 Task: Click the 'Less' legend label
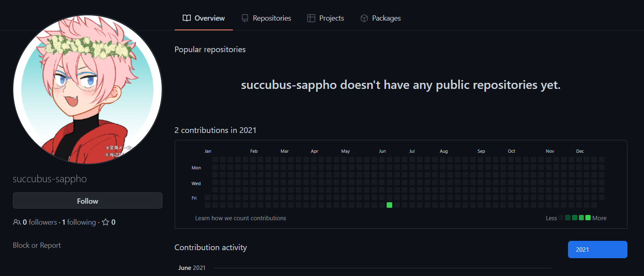pos(551,218)
